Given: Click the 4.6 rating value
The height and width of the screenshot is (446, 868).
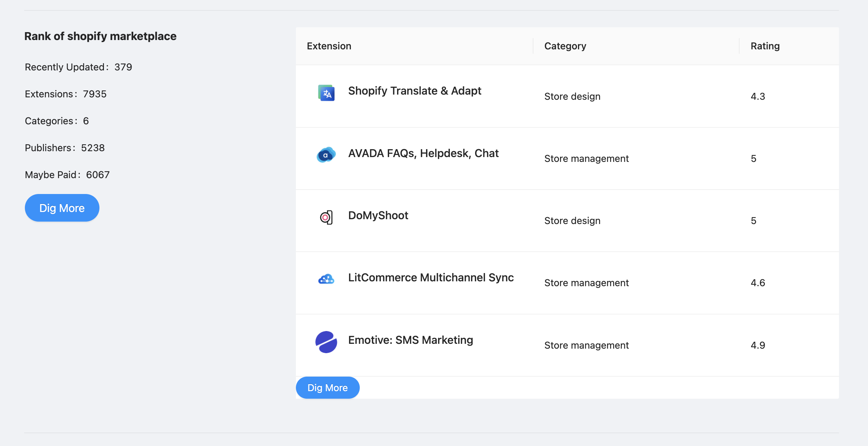Looking at the screenshot, I should (758, 283).
